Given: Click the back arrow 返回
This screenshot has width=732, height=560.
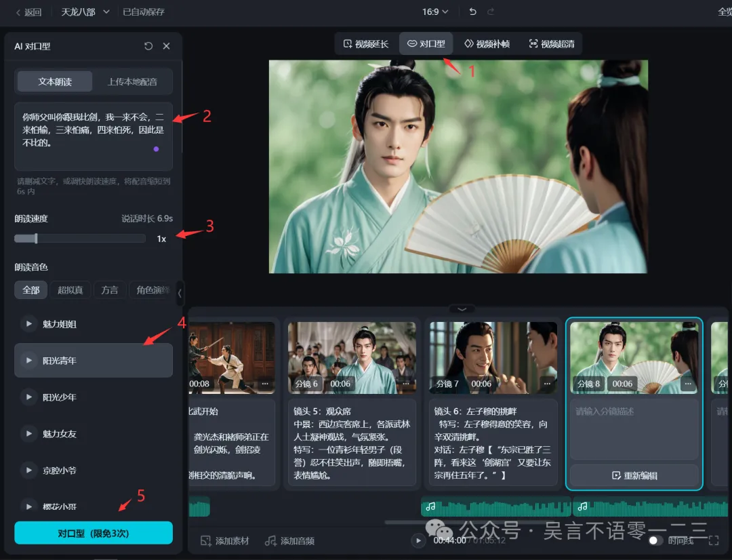Looking at the screenshot, I should (28, 12).
